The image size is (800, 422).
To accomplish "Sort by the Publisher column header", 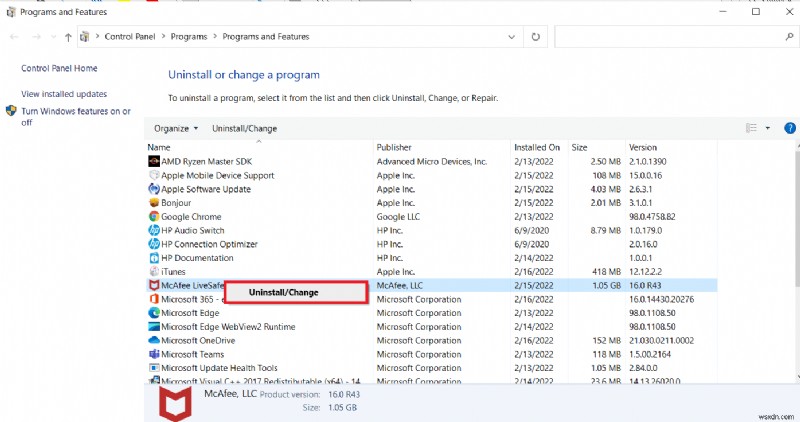I will tap(441, 147).
